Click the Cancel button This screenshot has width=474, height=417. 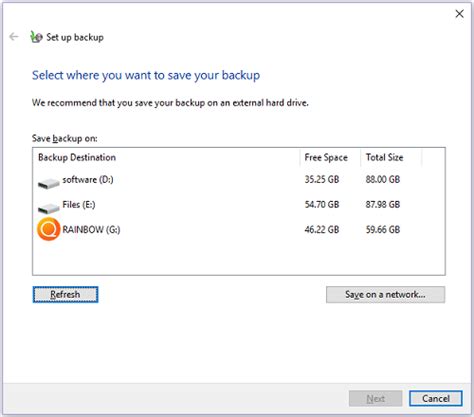[x=436, y=398]
